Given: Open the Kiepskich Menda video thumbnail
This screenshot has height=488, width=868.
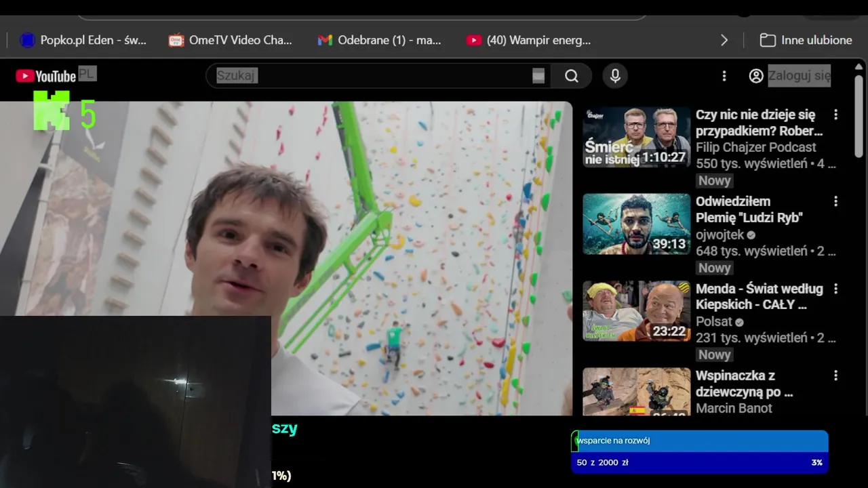Looking at the screenshot, I should tap(636, 311).
